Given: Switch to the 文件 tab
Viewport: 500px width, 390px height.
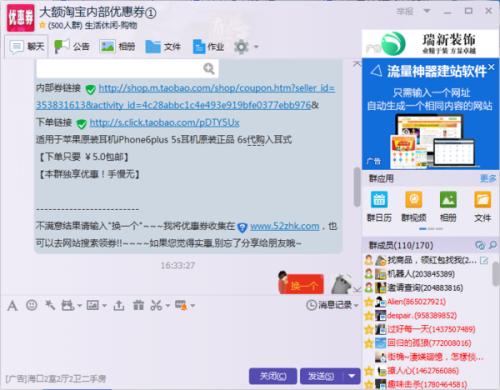Looking at the screenshot, I should (x=163, y=47).
